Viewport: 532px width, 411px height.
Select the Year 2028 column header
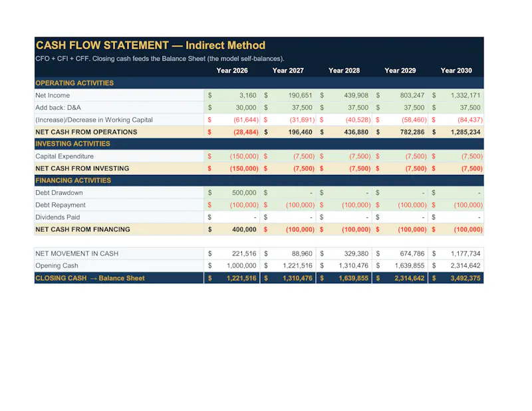[x=344, y=70]
